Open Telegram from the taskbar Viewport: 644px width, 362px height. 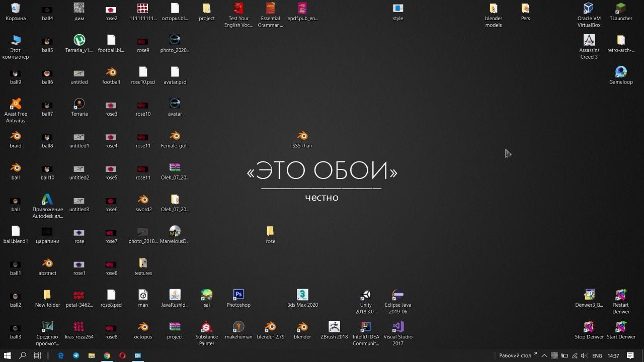pyautogui.click(x=76, y=355)
